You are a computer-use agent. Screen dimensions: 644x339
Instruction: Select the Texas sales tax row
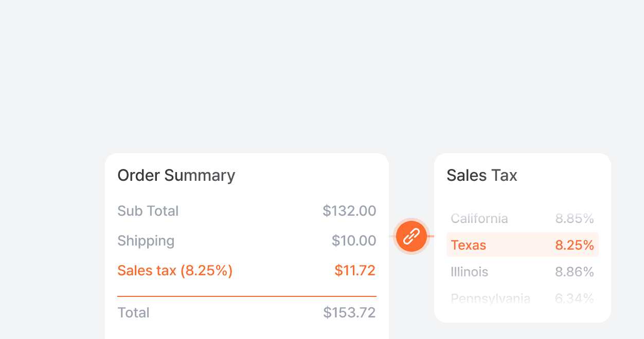coord(522,245)
